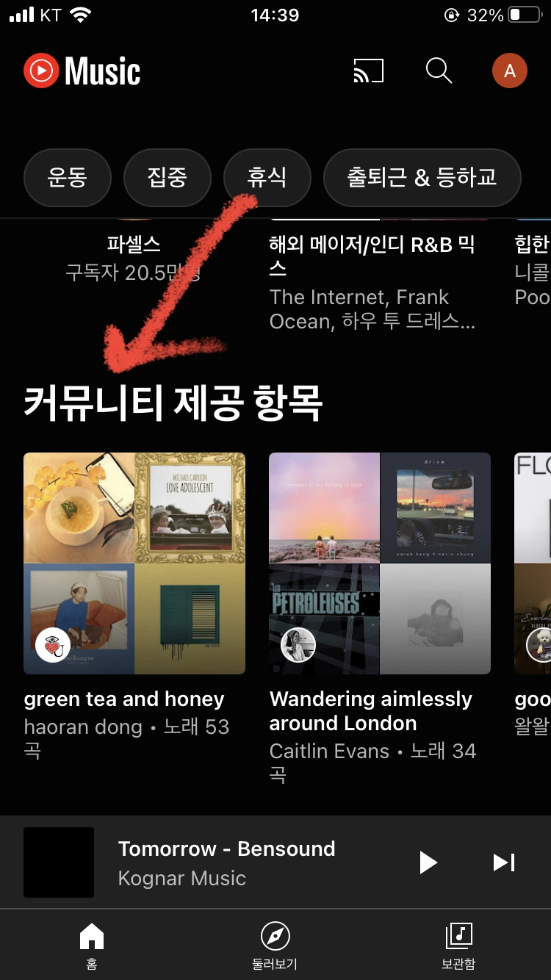Open the 해외 메이저/인디 R&B 믹스 title
The width and height of the screenshot is (551, 980).
(372, 256)
